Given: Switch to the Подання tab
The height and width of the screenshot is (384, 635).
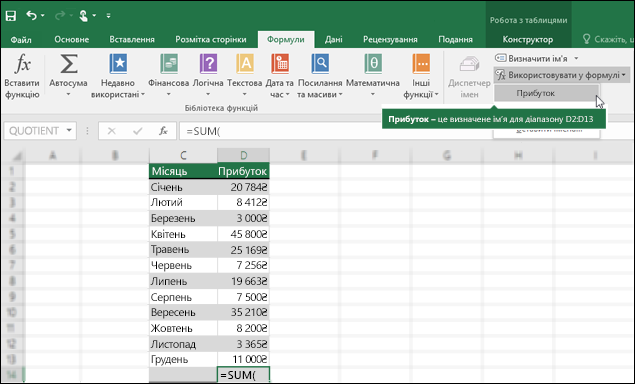Looking at the screenshot, I should point(456,39).
